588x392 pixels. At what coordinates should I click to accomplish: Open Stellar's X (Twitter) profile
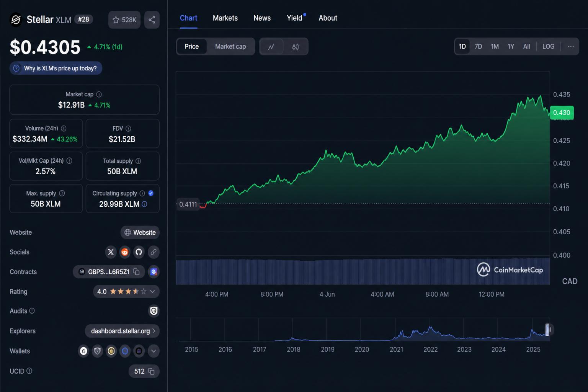111,252
